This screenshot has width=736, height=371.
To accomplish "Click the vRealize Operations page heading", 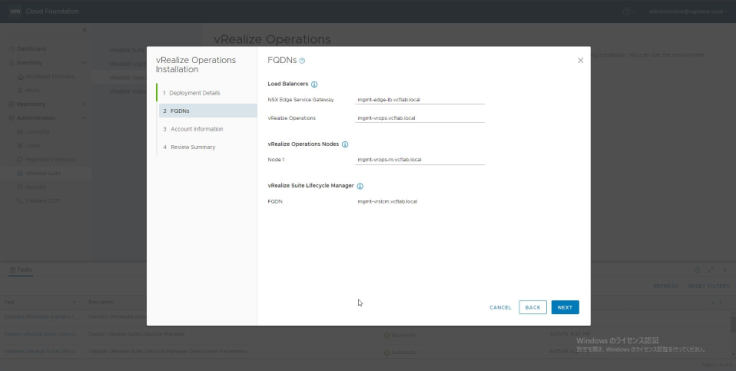I will [x=272, y=39].
